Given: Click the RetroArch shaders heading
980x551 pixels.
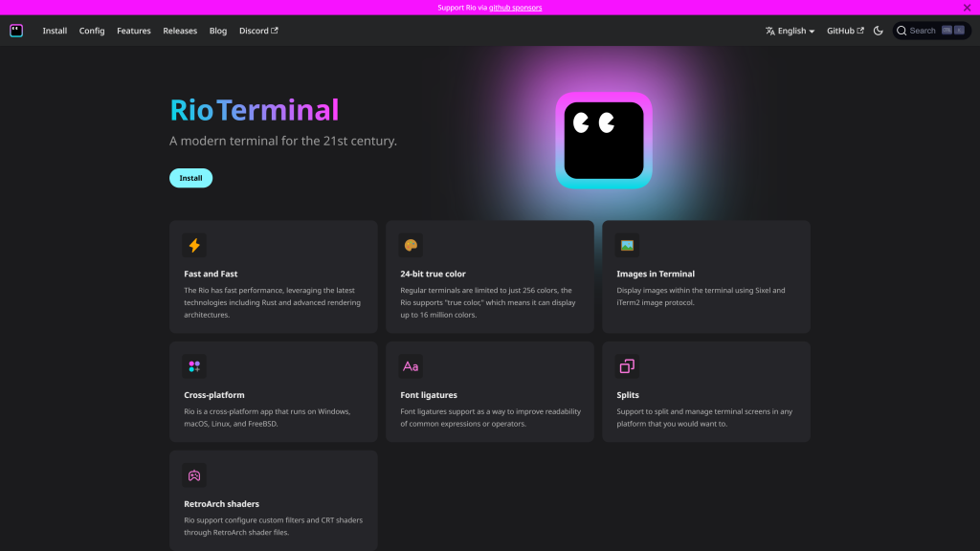Looking at the screenshot, I should point(221,503).
